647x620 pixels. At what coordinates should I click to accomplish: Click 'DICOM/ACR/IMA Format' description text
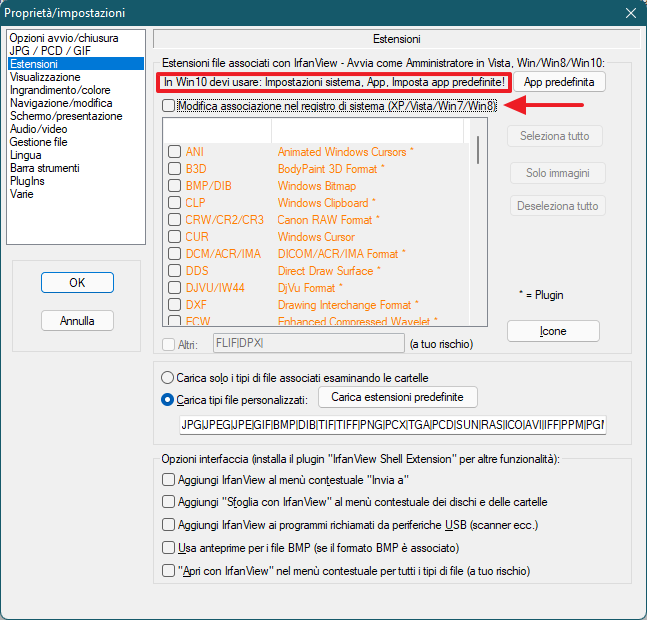pyautogui.click(x=338, y=254)
